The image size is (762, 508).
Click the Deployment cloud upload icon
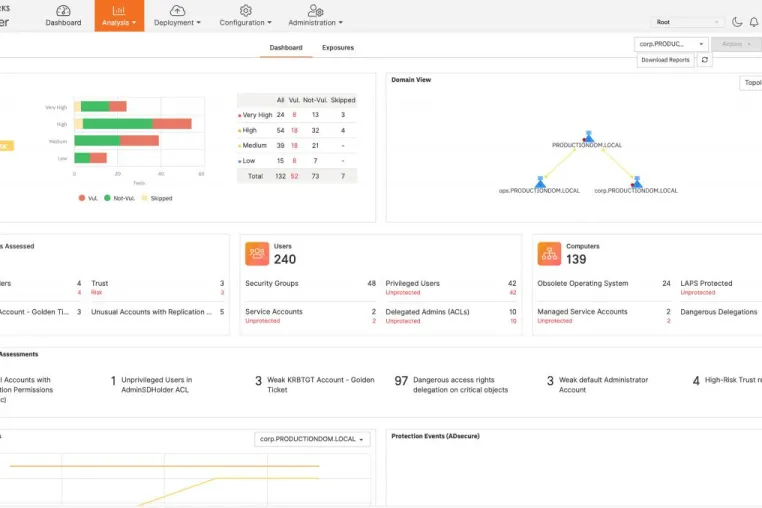[x=177, y=10]
